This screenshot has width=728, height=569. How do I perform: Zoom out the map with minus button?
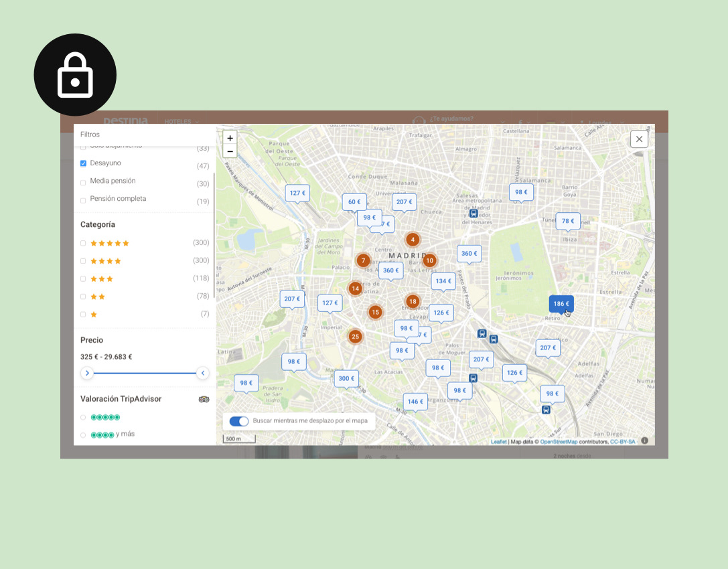pos(230,151)
